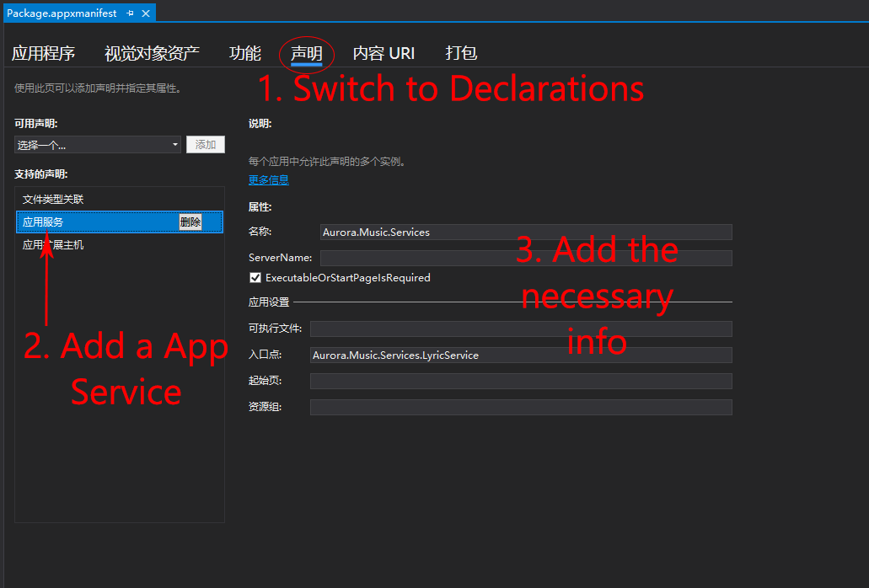Switch to the 应用程序 tab

pos(45,52)
